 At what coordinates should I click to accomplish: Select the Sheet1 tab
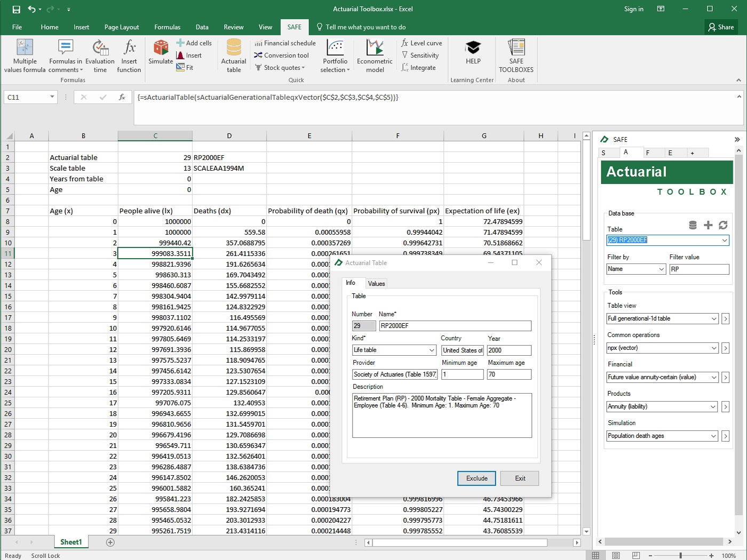tap(71, 542)
